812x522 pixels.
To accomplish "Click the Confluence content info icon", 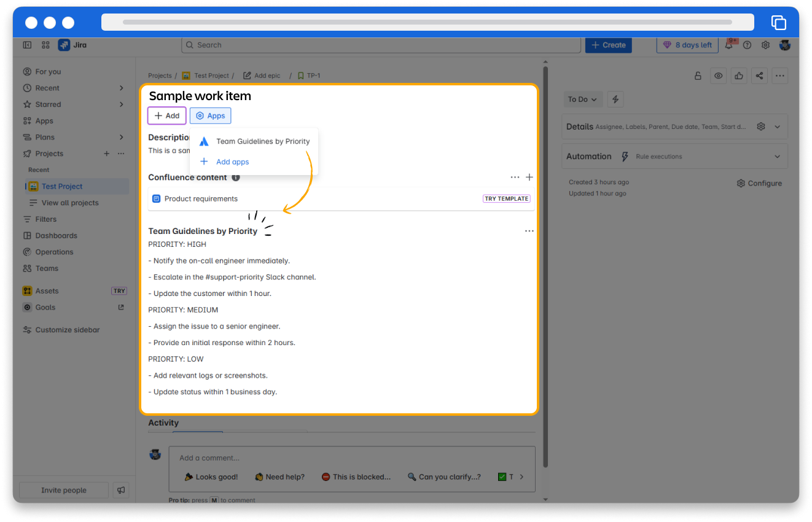I will 236,177.
